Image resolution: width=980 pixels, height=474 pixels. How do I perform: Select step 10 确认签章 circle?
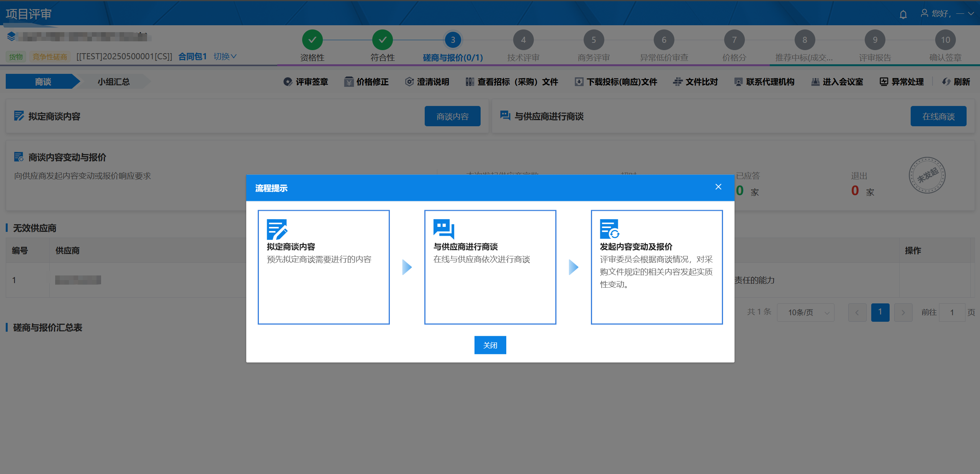pyautogui.click(x=945, y=40)
